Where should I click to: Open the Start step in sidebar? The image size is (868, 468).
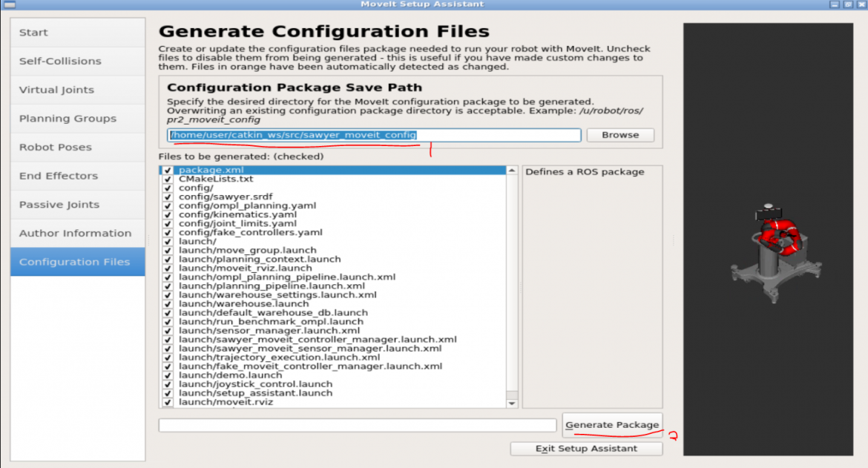point(77,32)
